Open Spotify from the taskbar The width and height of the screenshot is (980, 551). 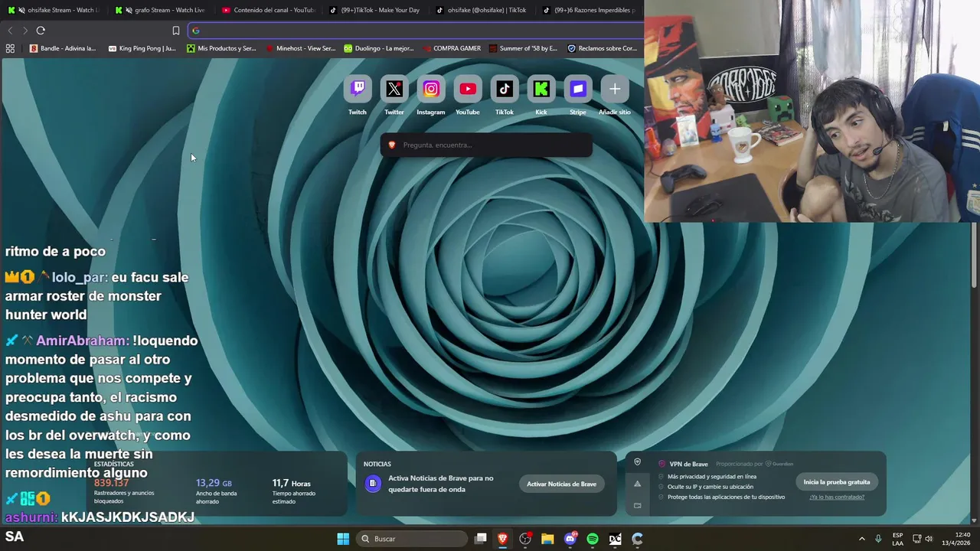(593, 539)
